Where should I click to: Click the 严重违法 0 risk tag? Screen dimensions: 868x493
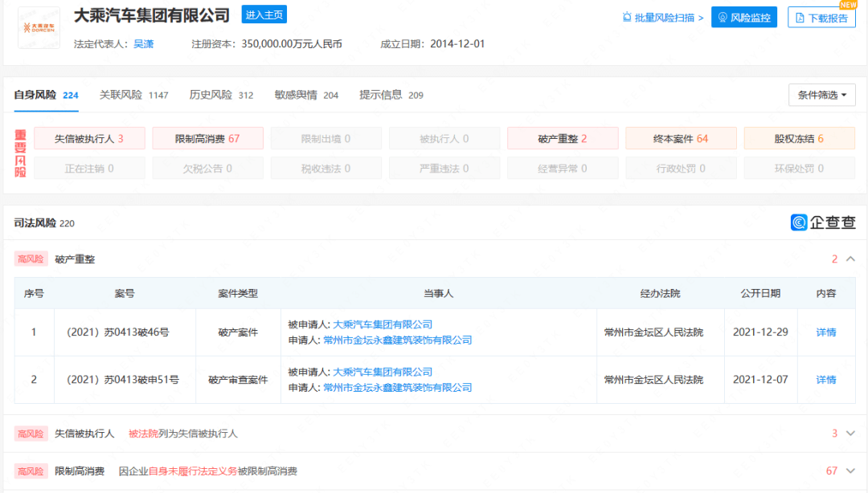[x=444, y=168]
